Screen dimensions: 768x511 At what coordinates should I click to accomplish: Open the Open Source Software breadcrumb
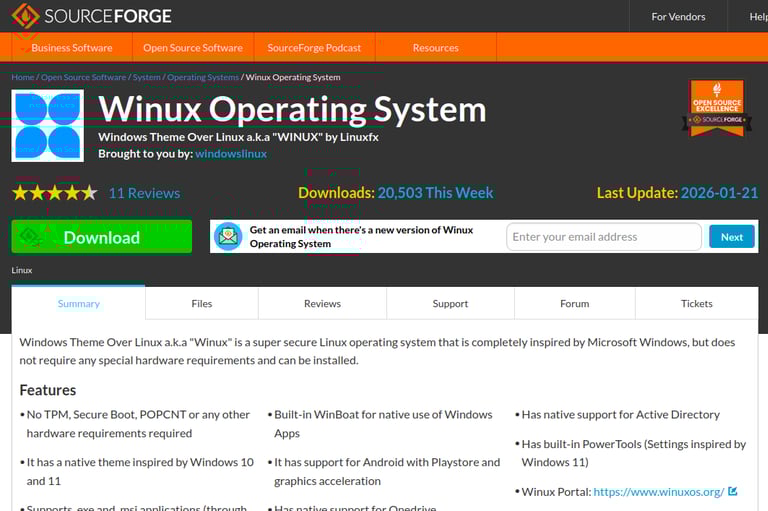[83, 77]
